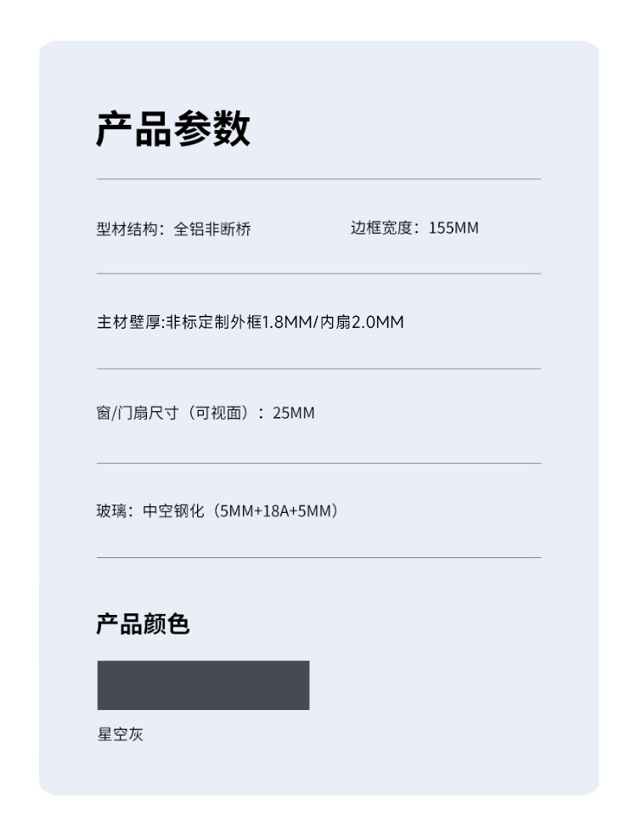Click the 155MM frame width value

point(454,228)
